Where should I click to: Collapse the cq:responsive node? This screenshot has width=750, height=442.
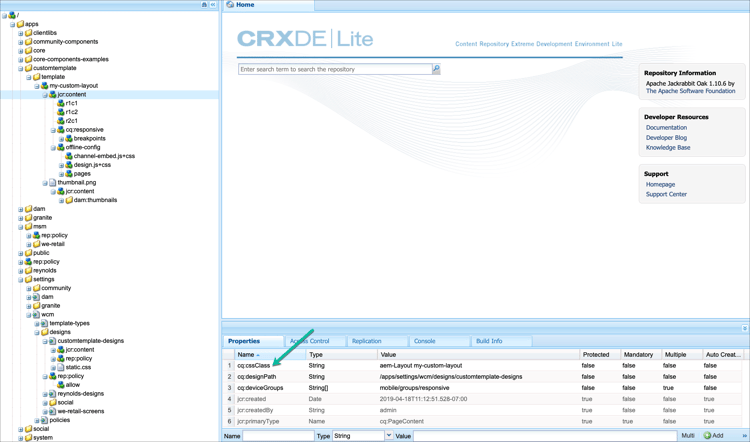(x=53, y=130)
